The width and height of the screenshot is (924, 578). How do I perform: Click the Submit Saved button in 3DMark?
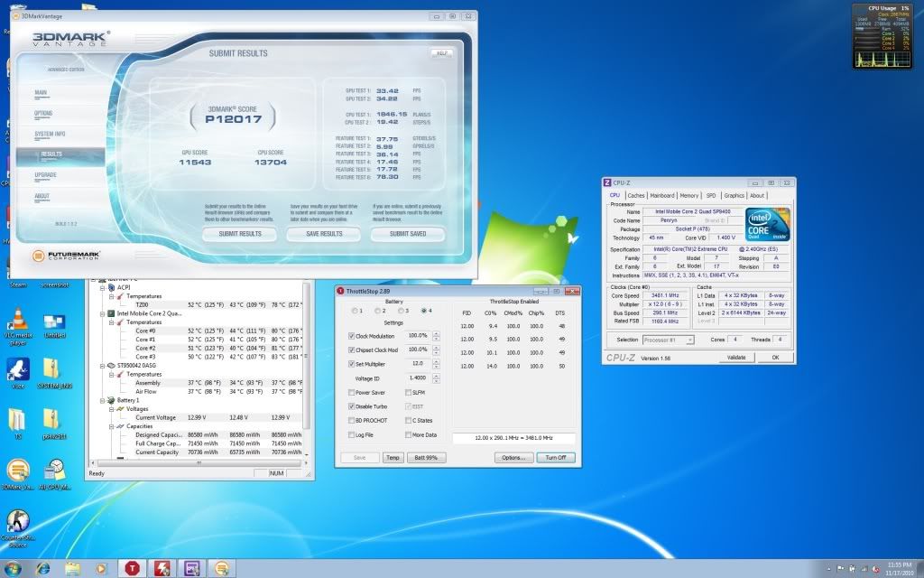coord(408,234)
